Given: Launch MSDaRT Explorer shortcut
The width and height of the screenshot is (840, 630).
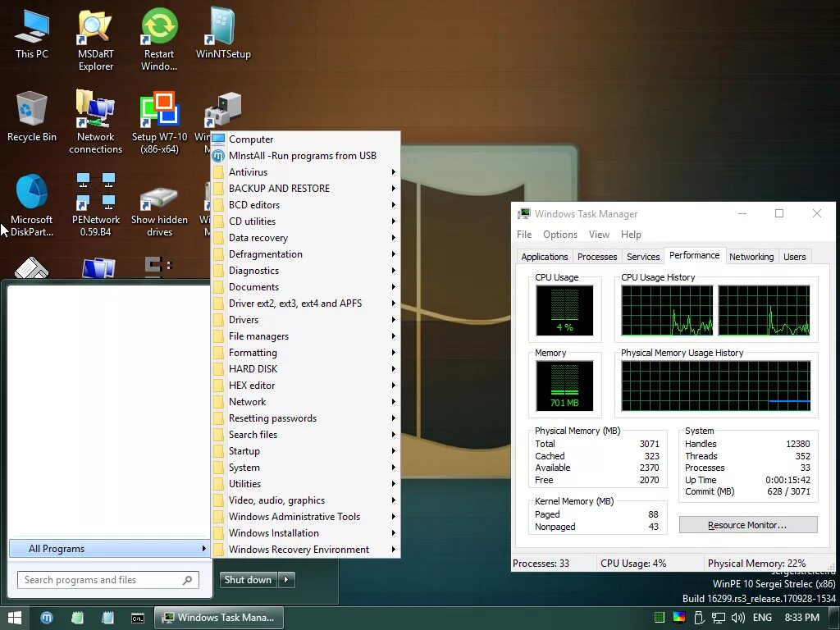Looking at the screenshot, I should [x=95, y=39].
